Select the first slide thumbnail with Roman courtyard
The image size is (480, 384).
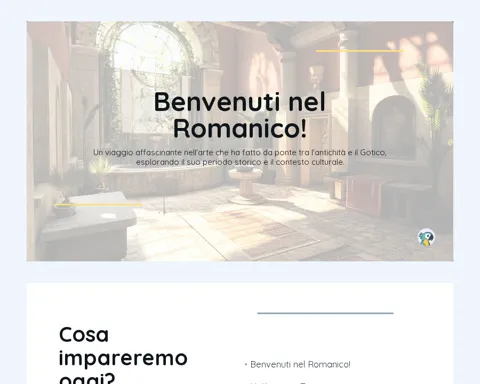tap(240, 141)
